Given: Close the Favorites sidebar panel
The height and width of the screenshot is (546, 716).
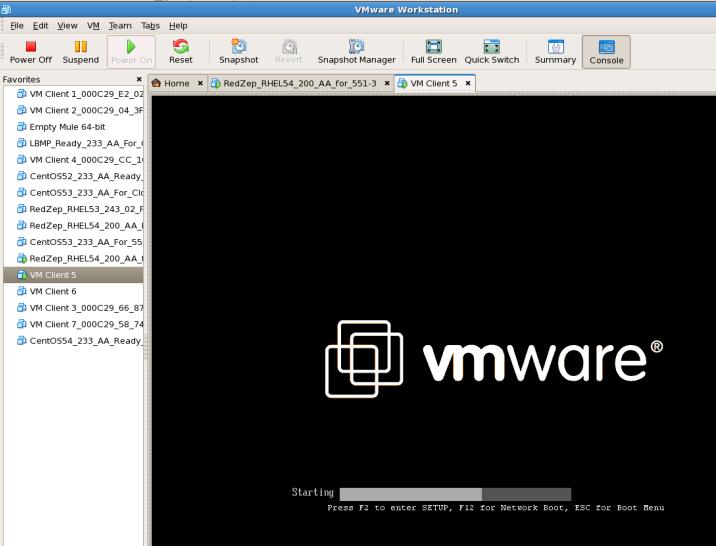Looking at the screenshot, I should 139,79.
